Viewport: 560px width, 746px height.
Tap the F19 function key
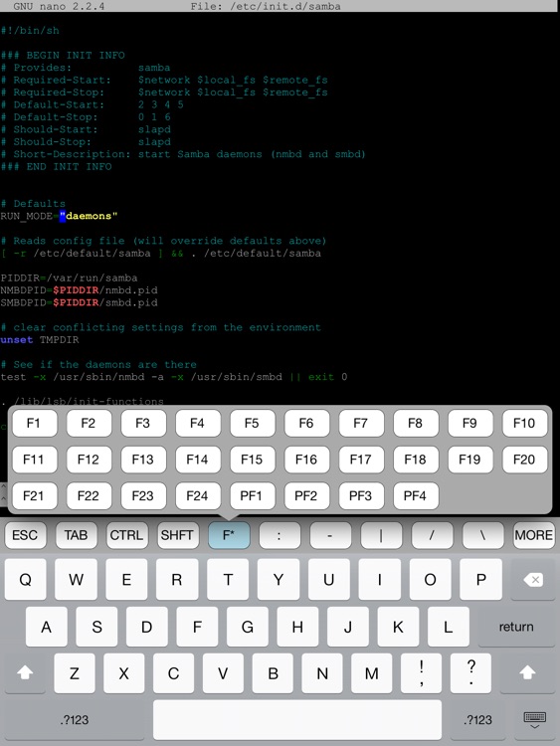470,460
